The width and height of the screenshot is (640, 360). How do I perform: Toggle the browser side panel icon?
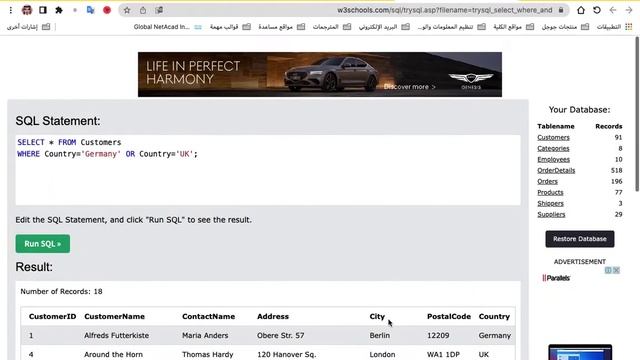(43, 10)
